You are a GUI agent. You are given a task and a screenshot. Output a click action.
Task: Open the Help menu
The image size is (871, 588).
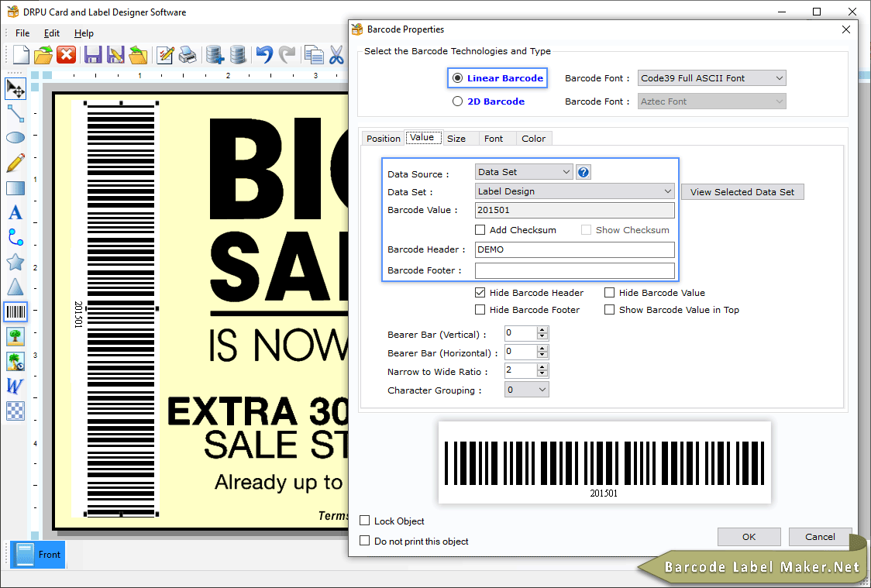pyautogui.click(x=84, y=33)
